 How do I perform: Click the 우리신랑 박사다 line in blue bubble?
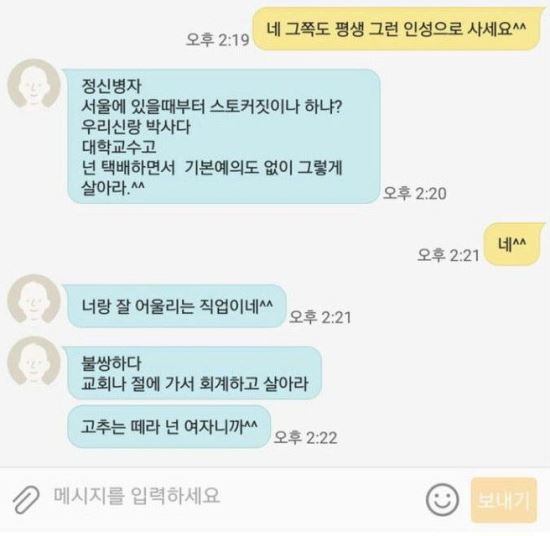pyautogui.click(x=136, y=127)
